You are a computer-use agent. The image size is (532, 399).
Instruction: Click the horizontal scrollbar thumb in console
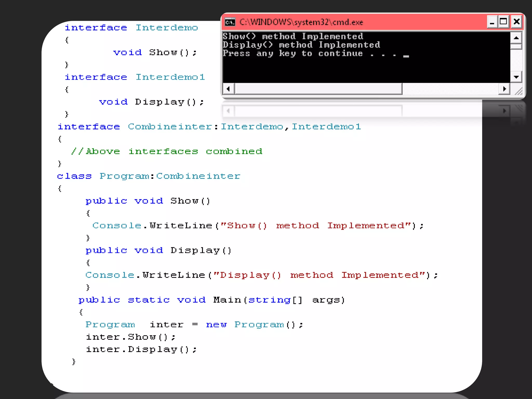[x=318, y=89]
